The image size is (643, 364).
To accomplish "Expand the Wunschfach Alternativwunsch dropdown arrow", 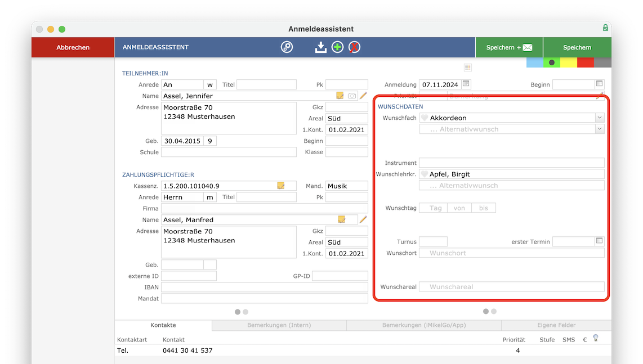I will [x=600, y=129].
